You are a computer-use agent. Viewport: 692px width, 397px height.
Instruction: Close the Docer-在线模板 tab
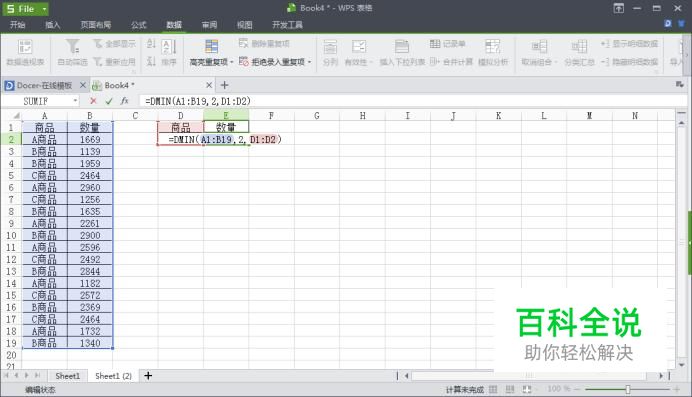coord(83,85)
